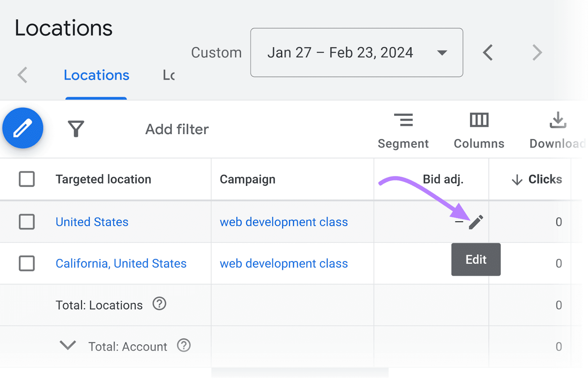Switch to the Locations tab

coord(96,75)
